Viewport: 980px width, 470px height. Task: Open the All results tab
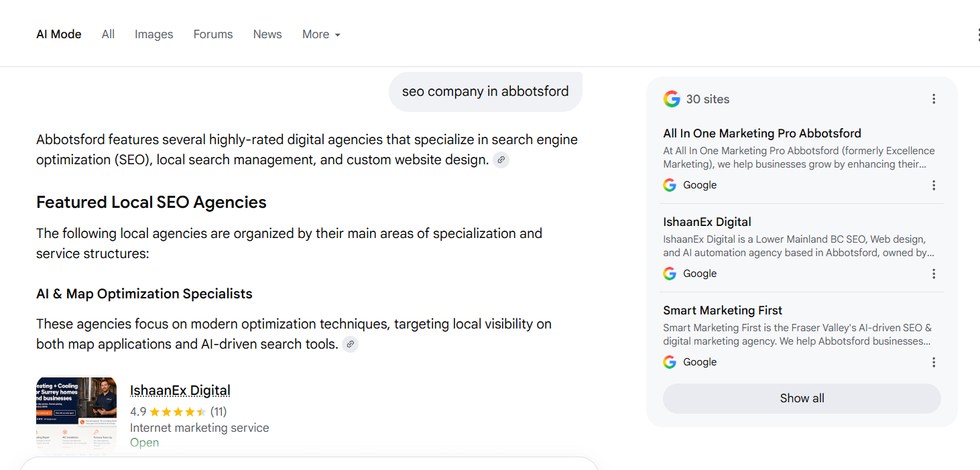108,34
